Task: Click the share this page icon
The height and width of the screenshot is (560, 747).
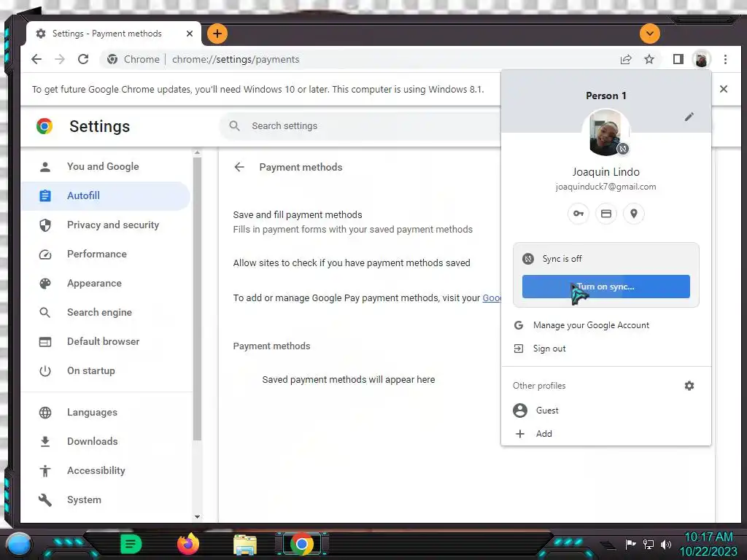Action: [x=626, y=59]
